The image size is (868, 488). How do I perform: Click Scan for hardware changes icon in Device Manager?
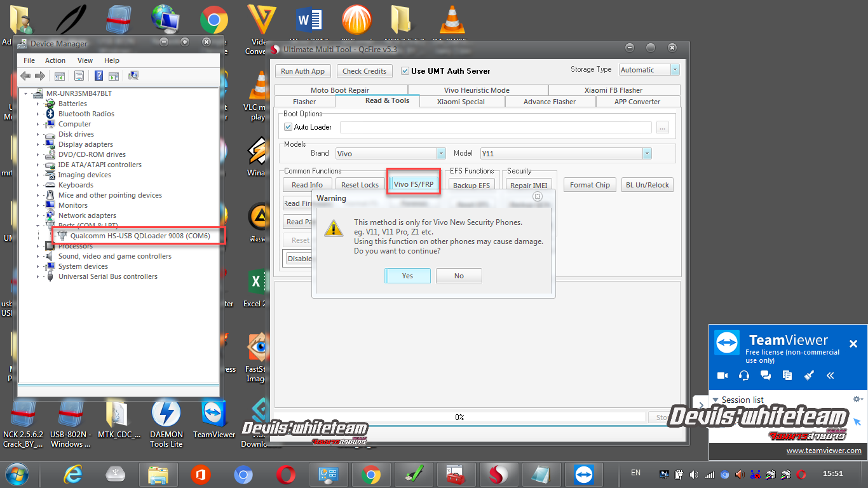pos(133,76)
